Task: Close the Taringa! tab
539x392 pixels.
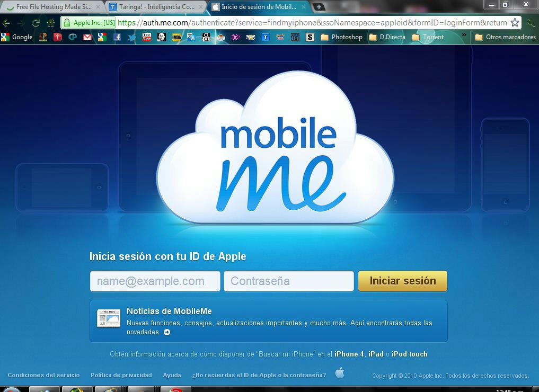Action: (200, 7)
